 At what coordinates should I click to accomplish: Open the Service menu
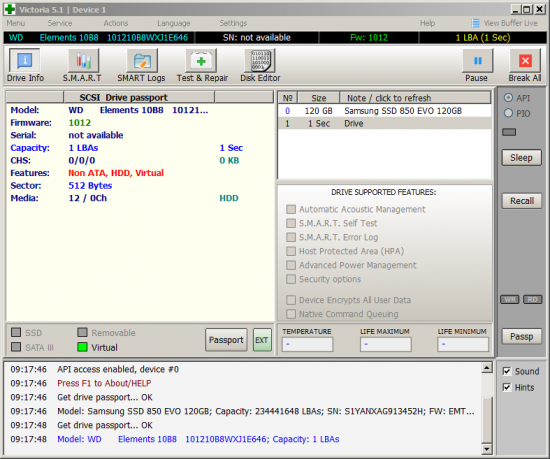(x=60, y=23)
